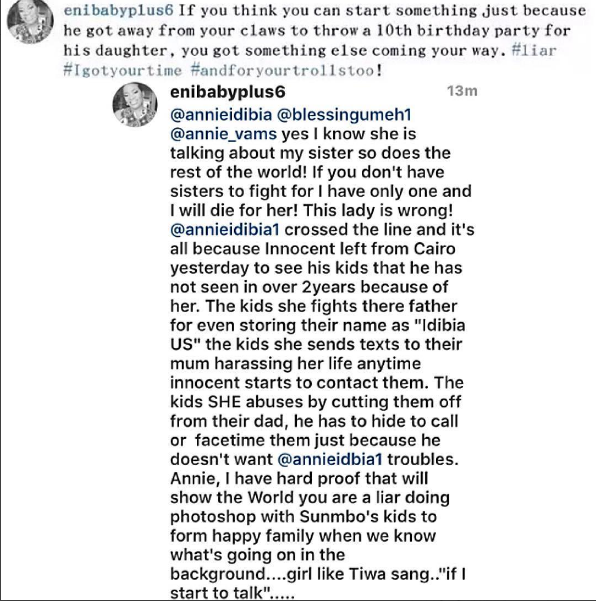Open @annieidbia1 mention before 'troubles'

click(330, 459)
